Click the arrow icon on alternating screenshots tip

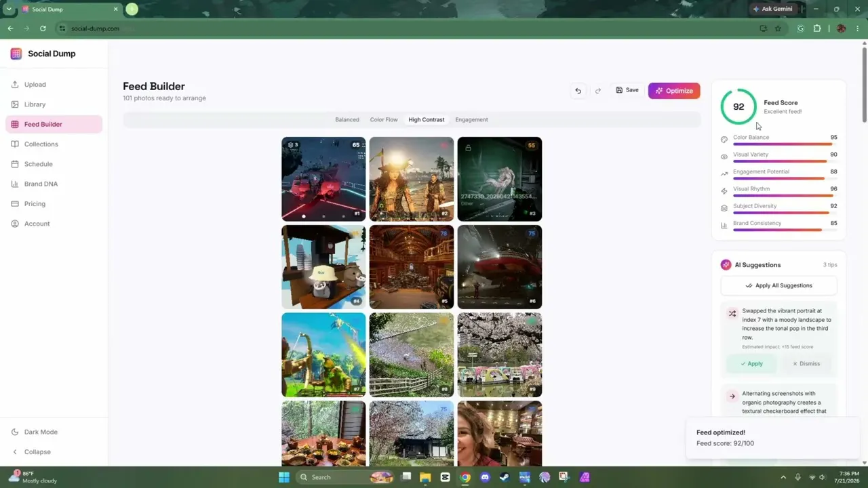732,396
